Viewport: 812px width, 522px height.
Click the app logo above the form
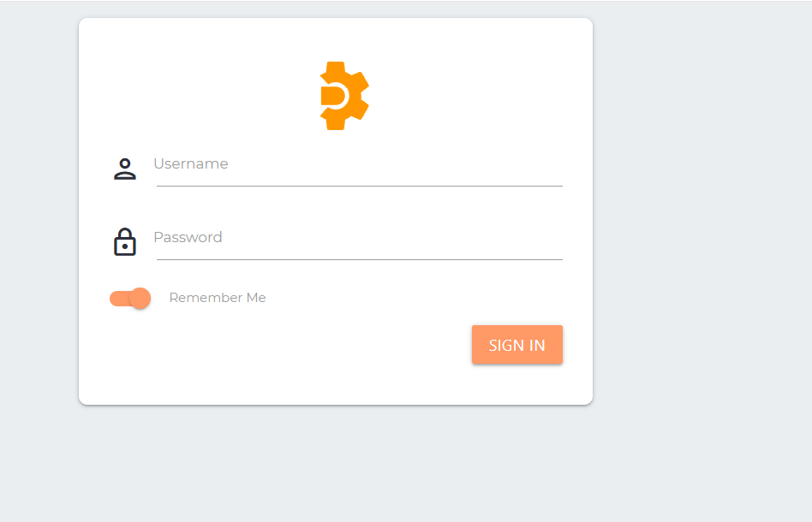(343, 94)
